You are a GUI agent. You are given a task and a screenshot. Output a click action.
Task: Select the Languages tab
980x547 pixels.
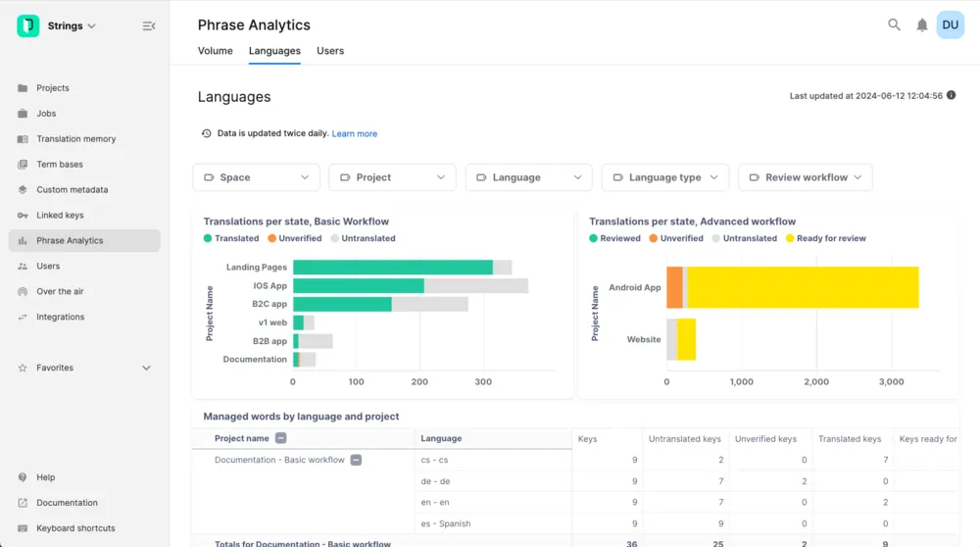(x=274, y=51)
